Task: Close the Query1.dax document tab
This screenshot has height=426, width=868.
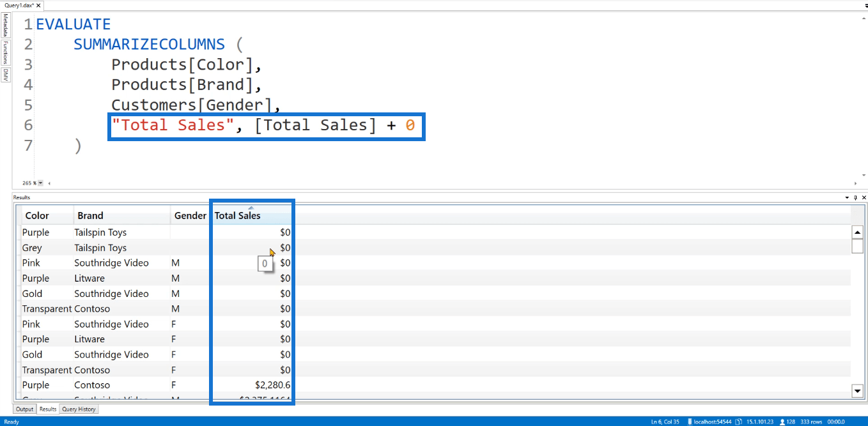Action: pos(40,5)
